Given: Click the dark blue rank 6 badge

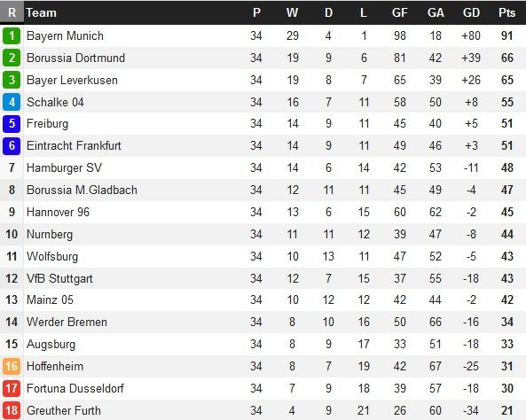Looking at the screenshot, I should tap(12, 146).
